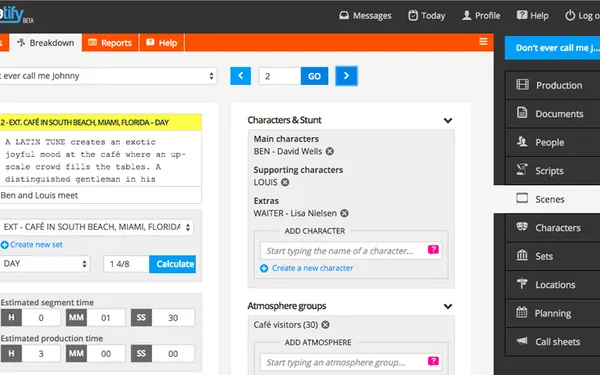Switch to the Breakdown tab
Image resolution: width=600 pixels, height=375 pixels.
coord(46,42)
